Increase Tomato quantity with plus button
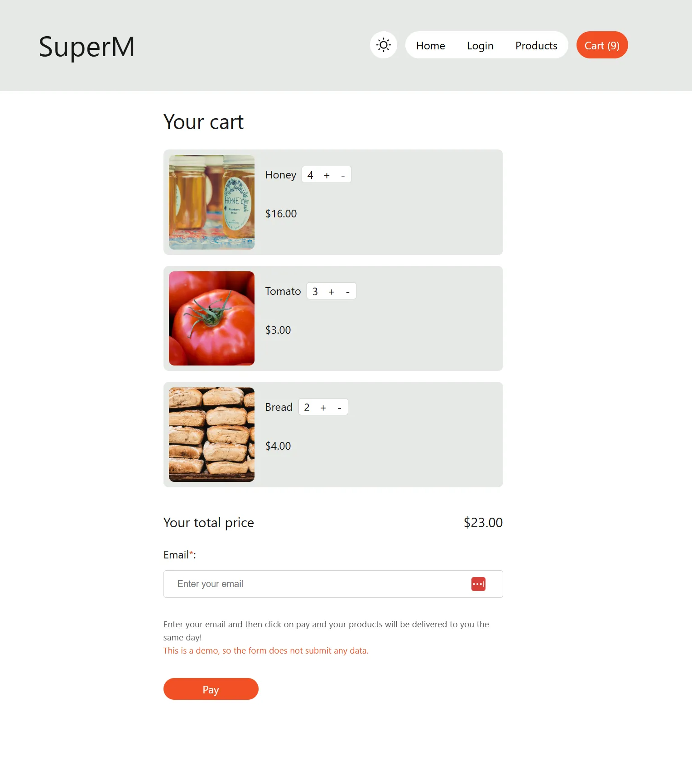 pos(331,291)
